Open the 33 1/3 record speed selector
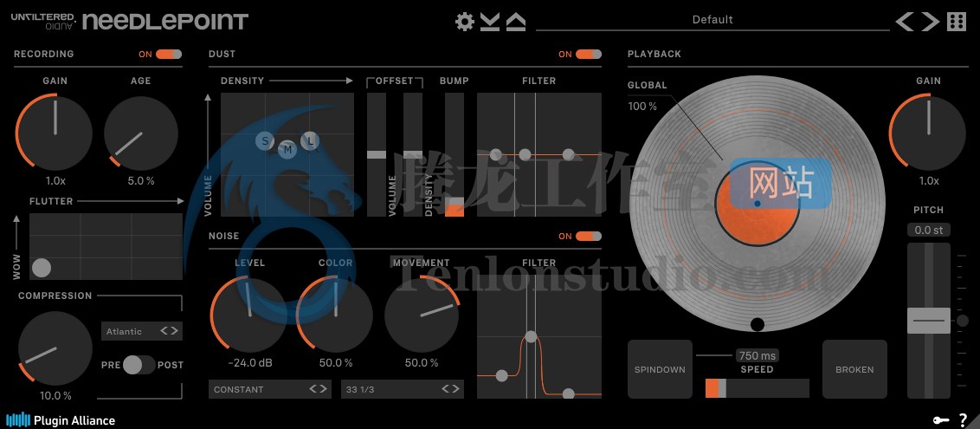The height and width of the screenshot is (429, 980). tap(403, 389)
